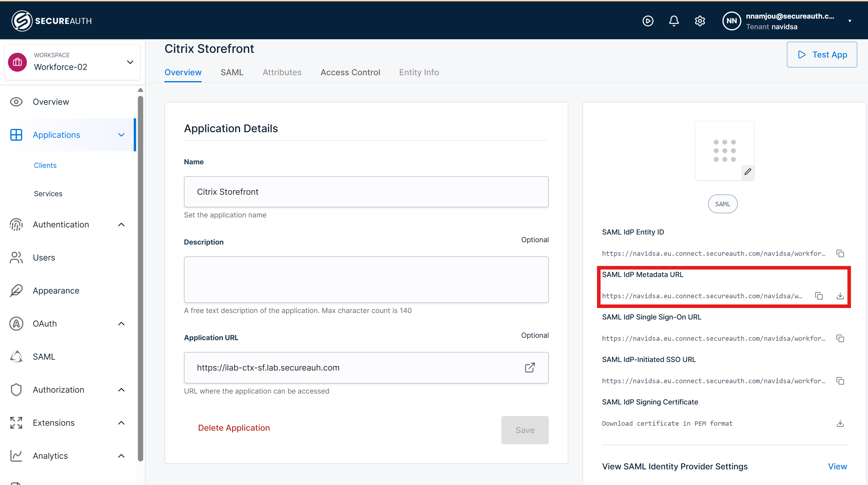This screenshot has width=868, height=485.
Task: Click the SAML IdP Metadata URL text
Action: tap(702, 296)
